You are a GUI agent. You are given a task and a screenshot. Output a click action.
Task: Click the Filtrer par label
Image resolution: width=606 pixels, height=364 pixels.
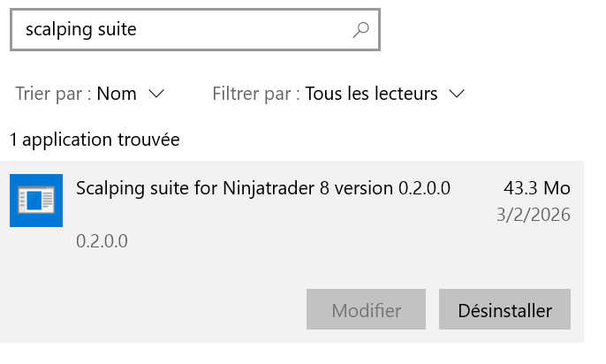point(256,94)
